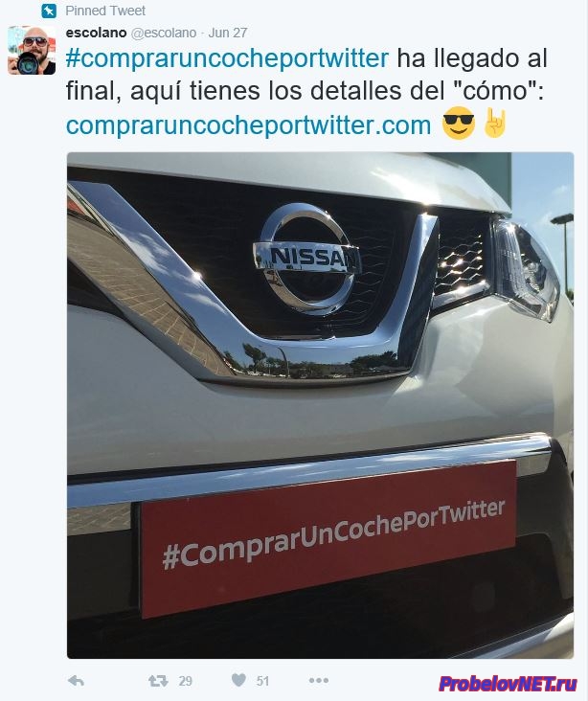Screen dimensions: 588x701
Task: Open the #compraruncocheportwitter hashtag link
Action: [x=227, y=59]
